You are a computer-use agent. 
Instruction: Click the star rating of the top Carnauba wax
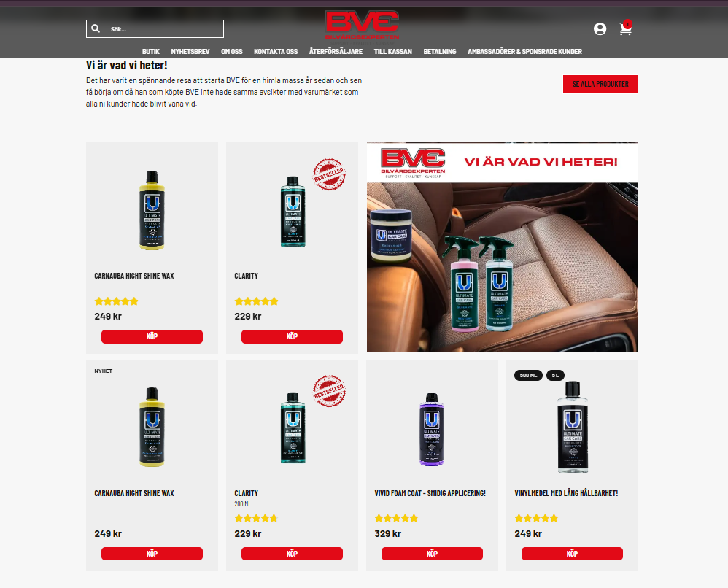(x=116, y=301)
